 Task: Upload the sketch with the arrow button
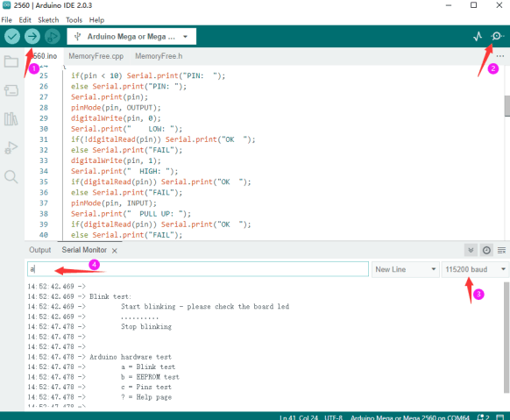click(32, 37)
